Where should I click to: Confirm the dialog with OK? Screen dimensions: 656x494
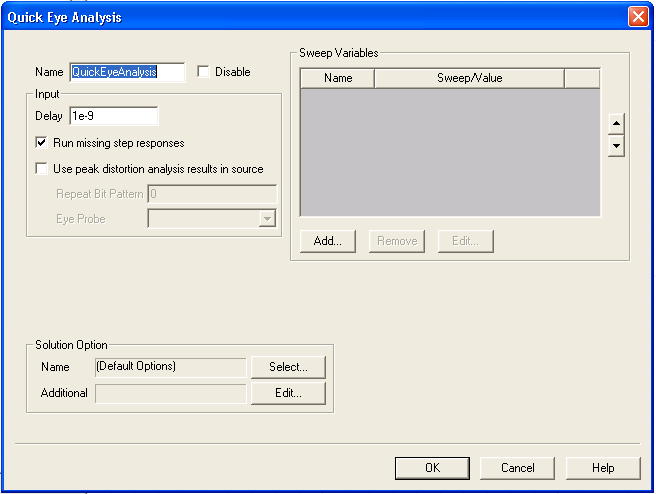432,468
